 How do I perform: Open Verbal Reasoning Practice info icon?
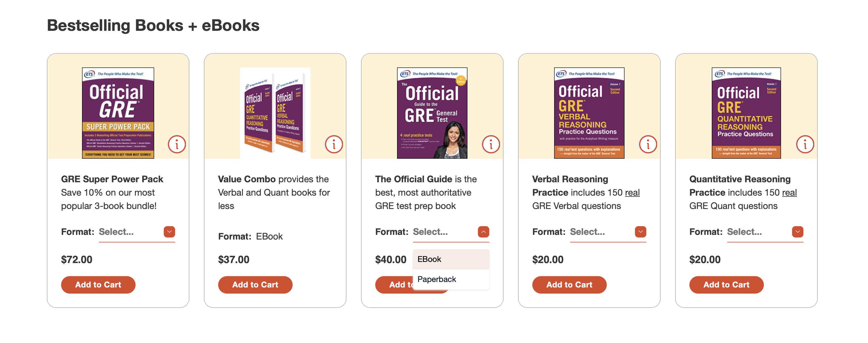(x=648, y=144)
